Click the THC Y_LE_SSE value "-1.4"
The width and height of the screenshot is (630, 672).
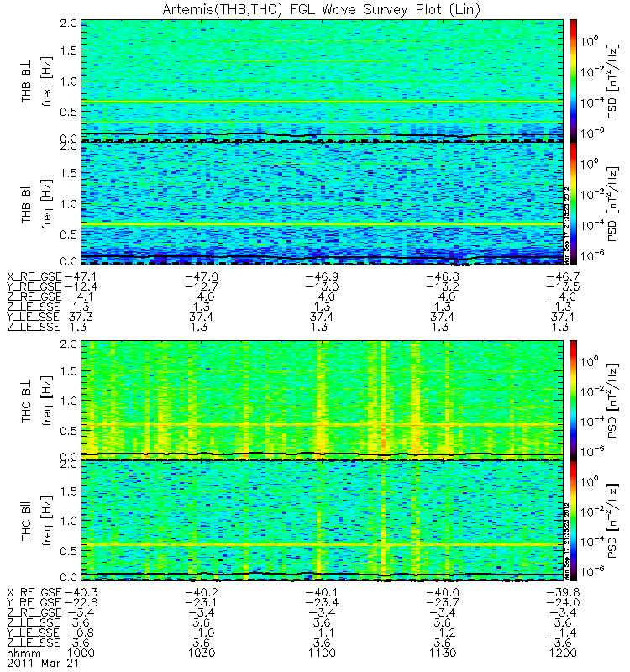coord(563,633)
